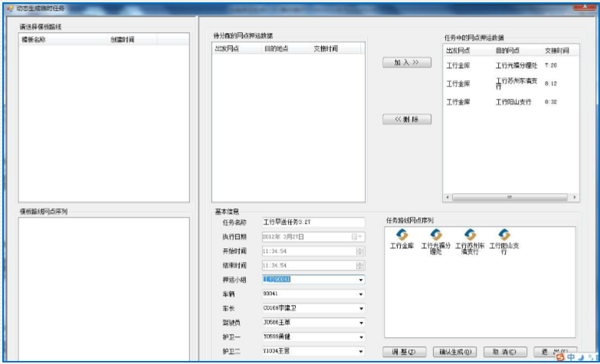Click the 任务名称 text field

click(313, 222)
